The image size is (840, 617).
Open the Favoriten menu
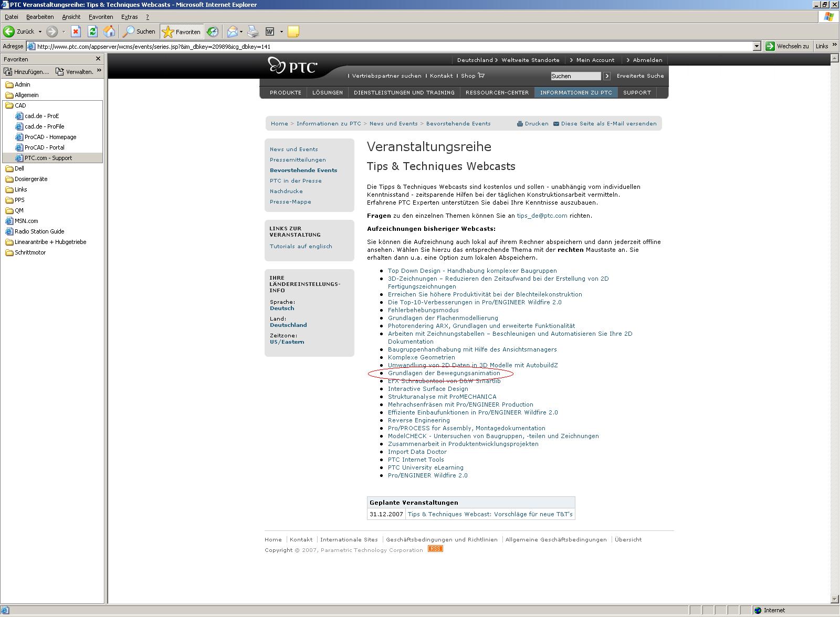[101, 17]
